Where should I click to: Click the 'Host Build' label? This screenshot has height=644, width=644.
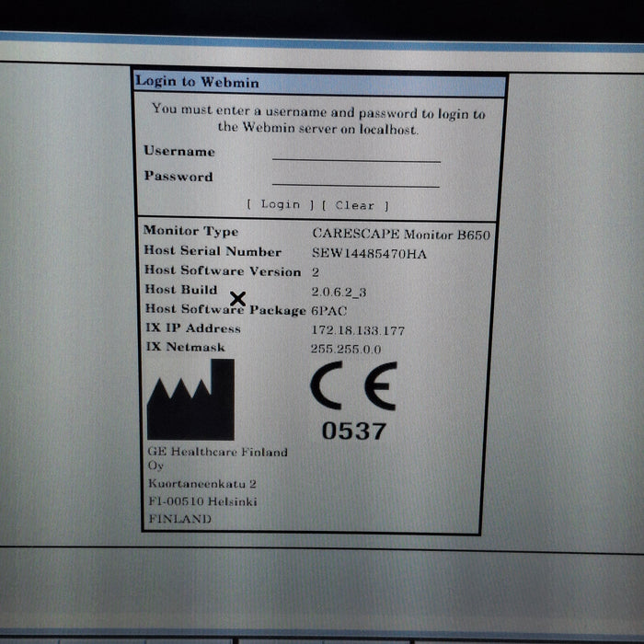[x=181, y=289]
